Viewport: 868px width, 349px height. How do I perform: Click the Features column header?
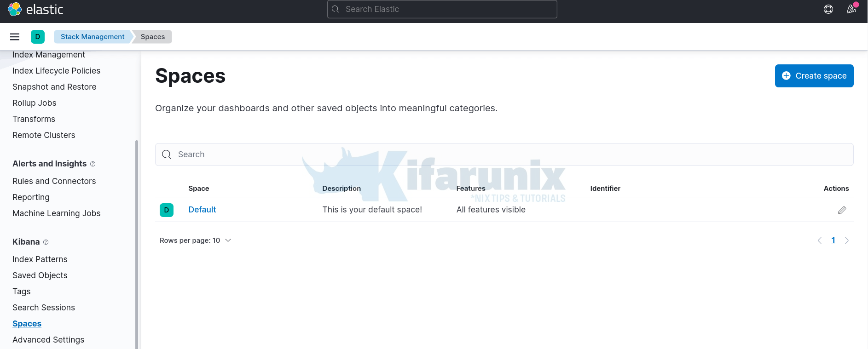pyautogui.click(x=471, y=189)
